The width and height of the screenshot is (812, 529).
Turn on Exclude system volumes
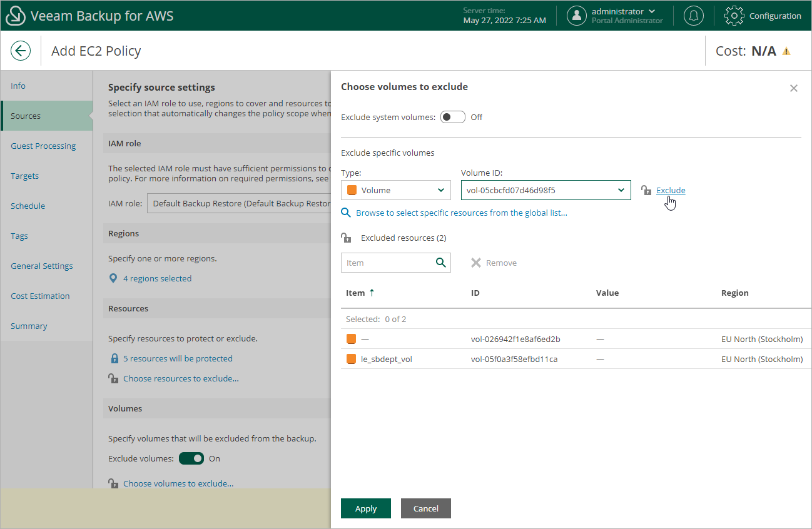(x=452, y=117)
